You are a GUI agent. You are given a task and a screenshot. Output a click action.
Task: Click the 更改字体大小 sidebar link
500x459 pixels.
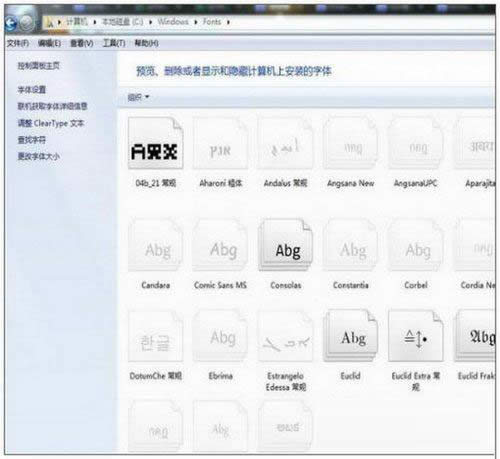tap(39, 156)
